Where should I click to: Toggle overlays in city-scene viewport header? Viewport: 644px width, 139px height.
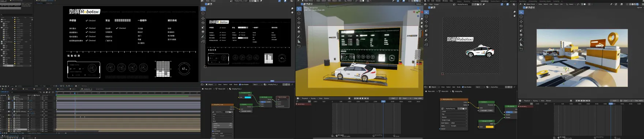point(622,4)
